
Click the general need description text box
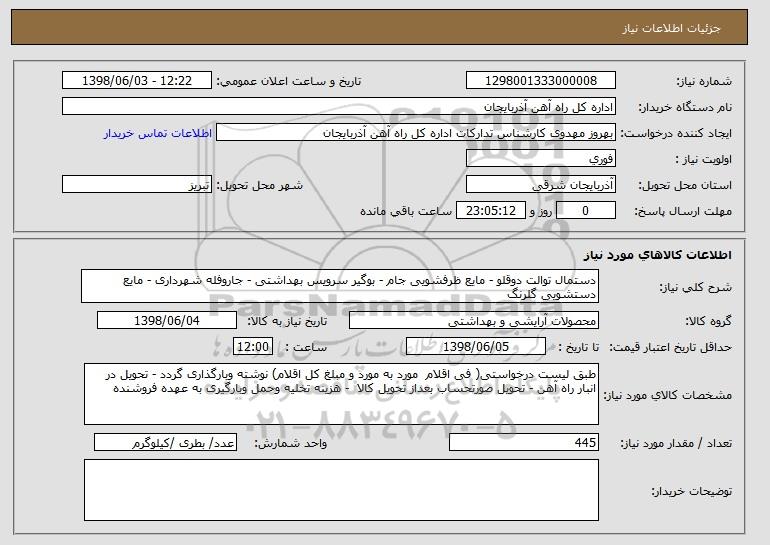(x=340, y=286)
